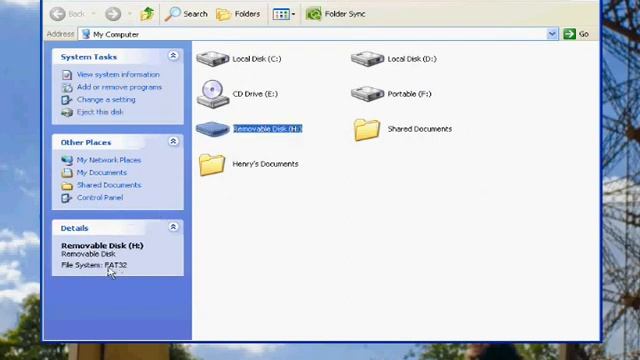Select Henry's Documents folder icon
640x360 pixels.
pyautogui.click(x=212, y=164)
